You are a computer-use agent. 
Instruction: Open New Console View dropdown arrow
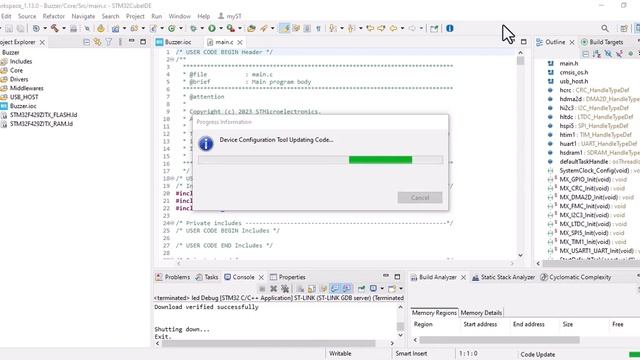[x=401, y=289]
